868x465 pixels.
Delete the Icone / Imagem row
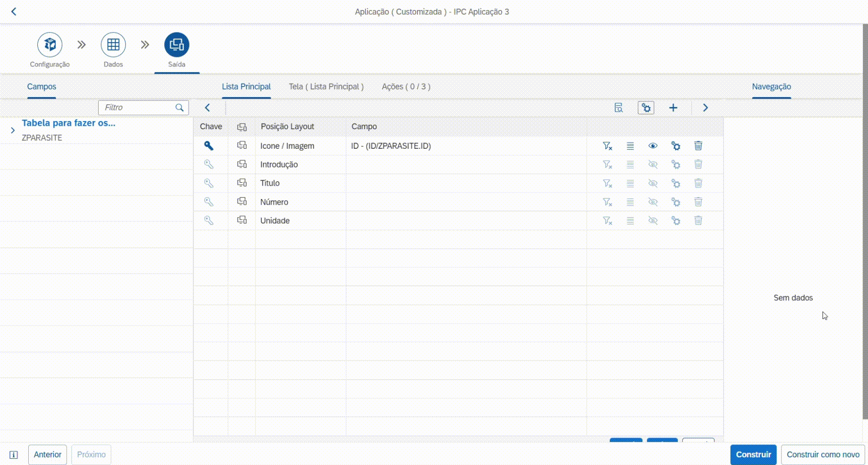point(698,146)
